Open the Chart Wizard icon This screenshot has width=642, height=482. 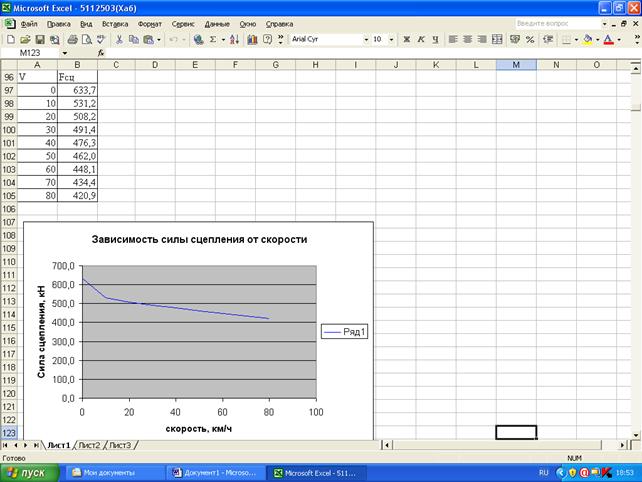point(252,40)
